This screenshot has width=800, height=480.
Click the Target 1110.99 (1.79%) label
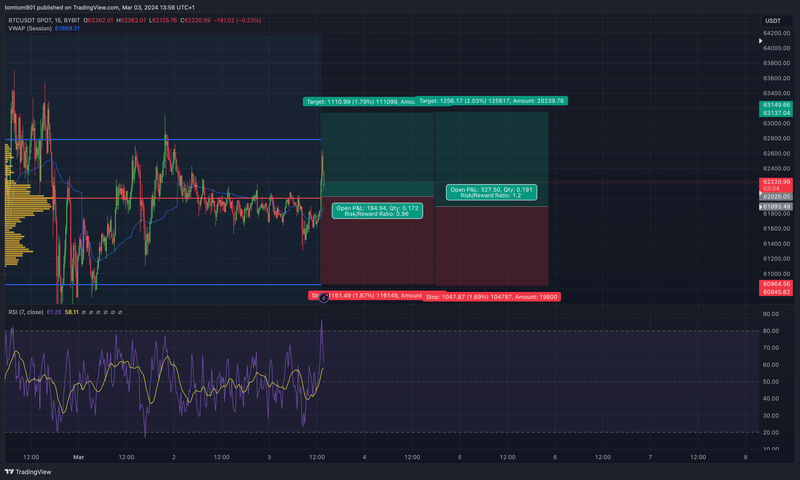pyautogui.click(x=360, y=102)
